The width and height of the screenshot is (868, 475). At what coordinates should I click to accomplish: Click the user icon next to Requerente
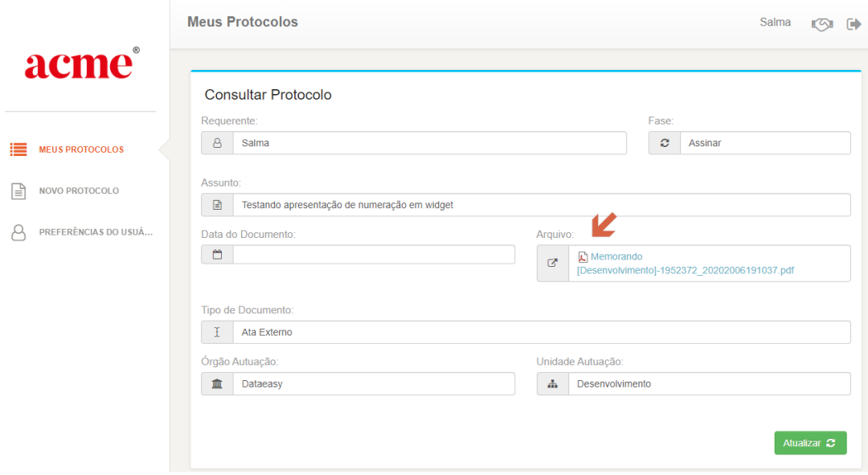217,143
